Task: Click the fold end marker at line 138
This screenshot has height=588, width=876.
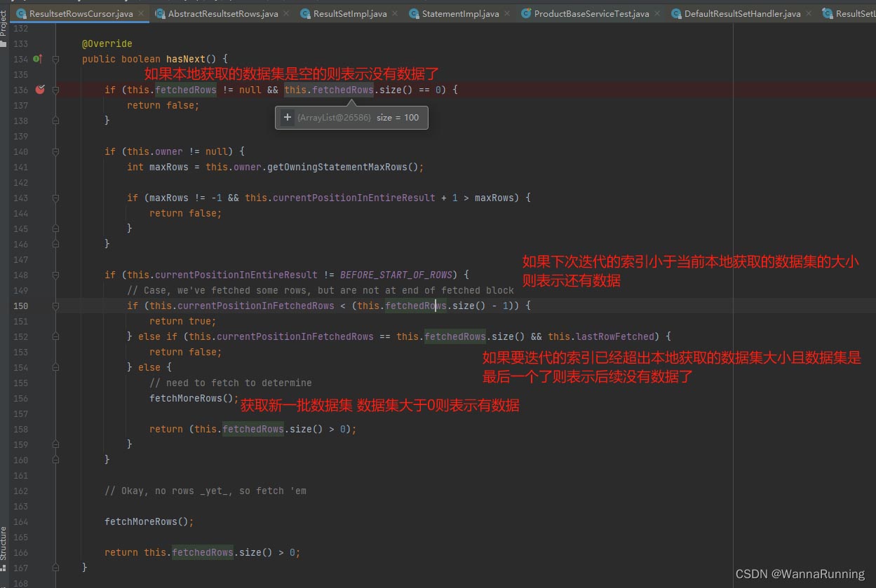Action: pos(55,121)
